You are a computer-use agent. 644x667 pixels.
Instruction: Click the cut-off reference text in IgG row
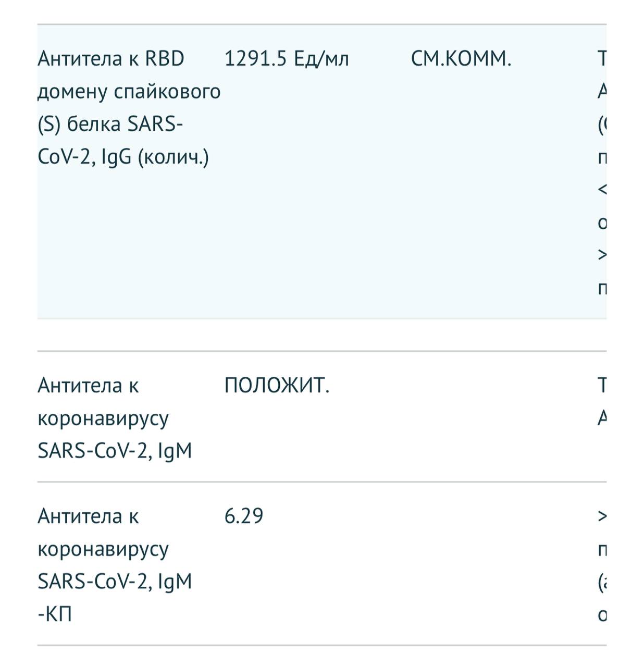pos(602,173)
